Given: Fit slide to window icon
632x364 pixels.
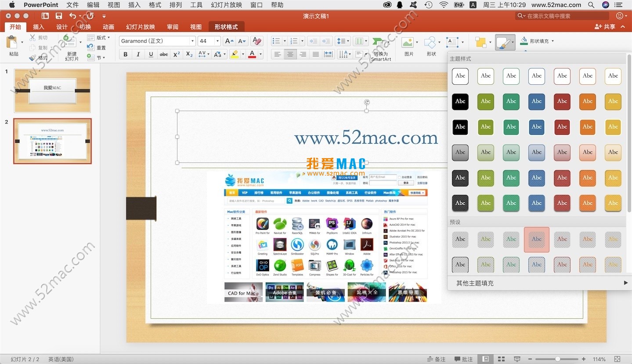Looking at the screenshot, I should point(617,359).
